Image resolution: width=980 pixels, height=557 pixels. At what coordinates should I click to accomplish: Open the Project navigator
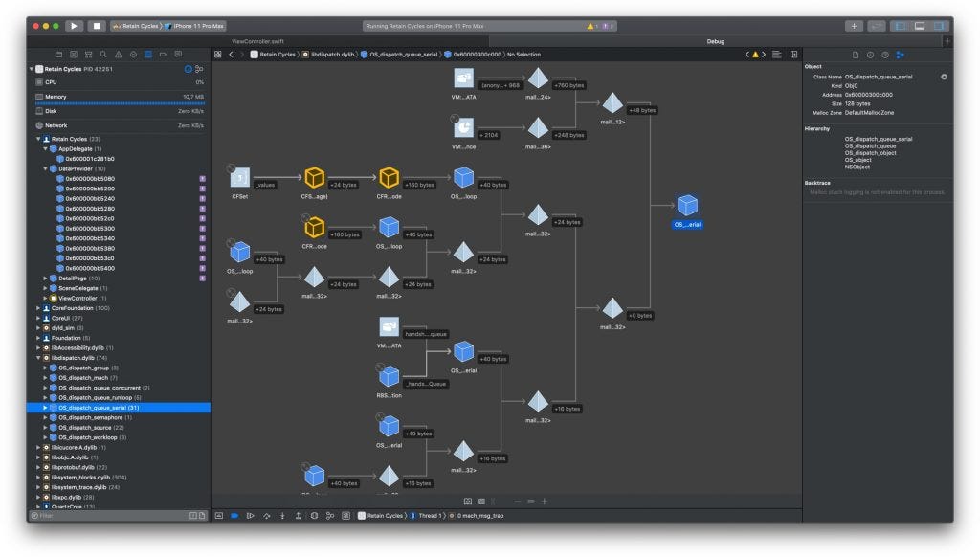click(57, 55)
